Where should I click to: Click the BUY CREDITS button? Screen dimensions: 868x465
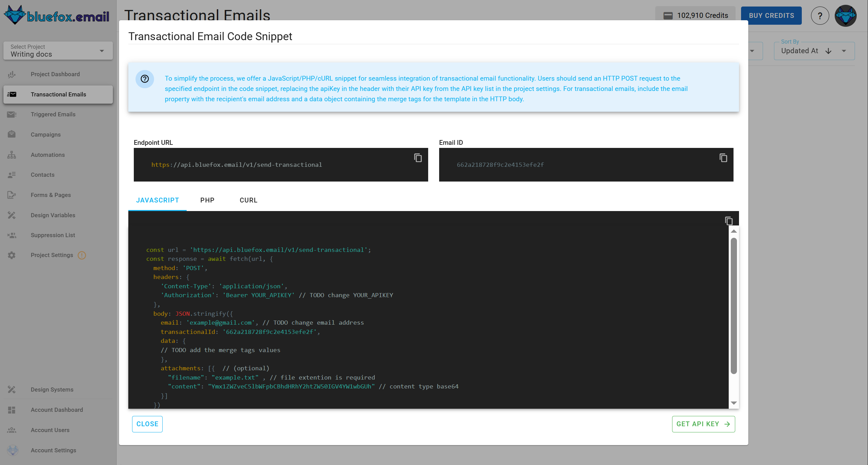point(771,15)
